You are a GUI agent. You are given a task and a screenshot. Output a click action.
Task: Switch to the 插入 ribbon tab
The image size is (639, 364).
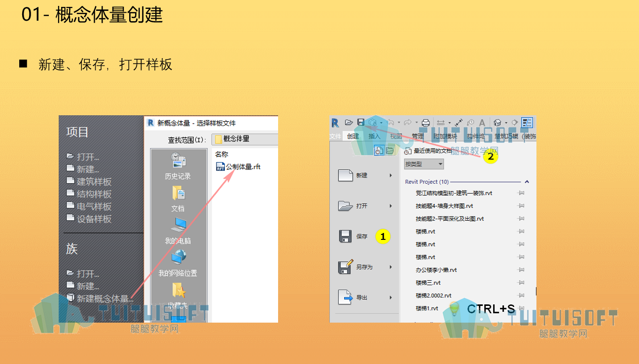(x=375, y=136)
